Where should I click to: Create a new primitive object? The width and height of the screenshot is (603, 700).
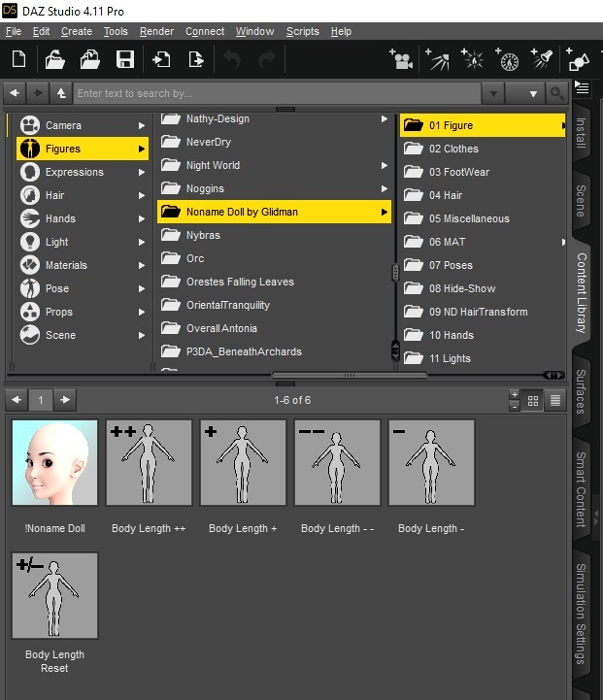click(578, 59)
